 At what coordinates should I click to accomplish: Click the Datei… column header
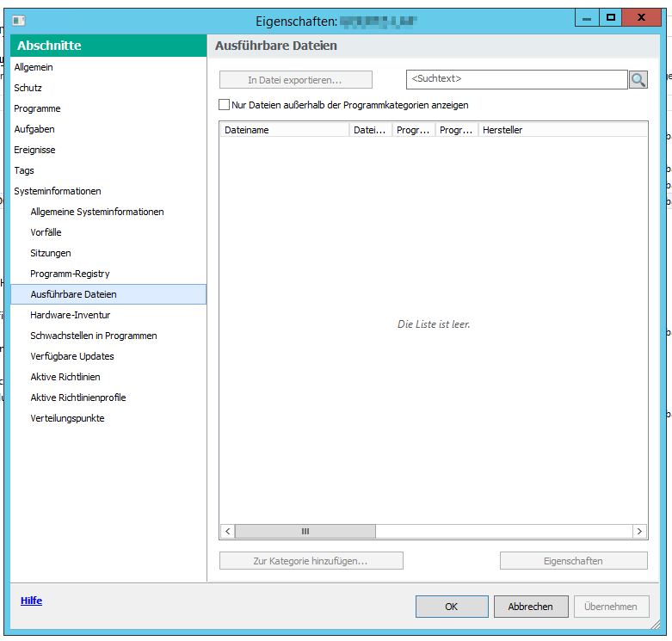(x=371, y=130)
